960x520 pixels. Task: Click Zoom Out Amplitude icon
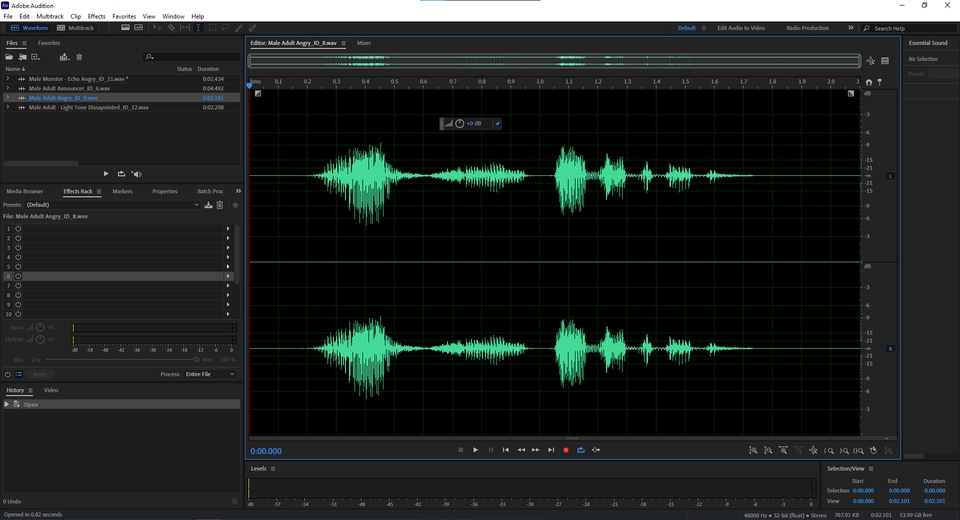coord(768,450)
